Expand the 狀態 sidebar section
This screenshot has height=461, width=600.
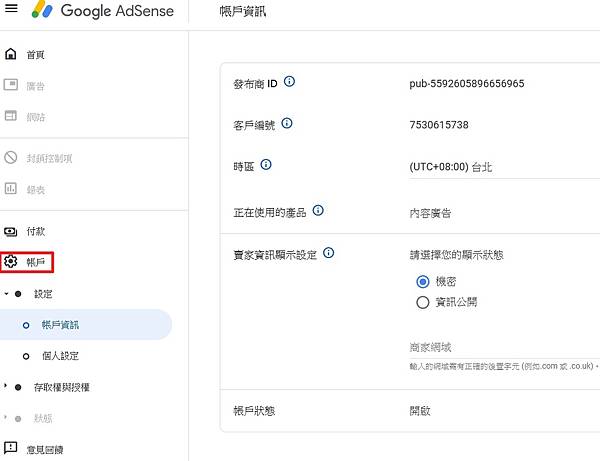click(x=5, y=417)
